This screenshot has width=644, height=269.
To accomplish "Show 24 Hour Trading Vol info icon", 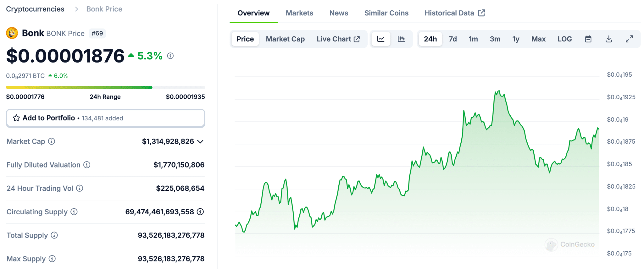I will tap(80, 188).
